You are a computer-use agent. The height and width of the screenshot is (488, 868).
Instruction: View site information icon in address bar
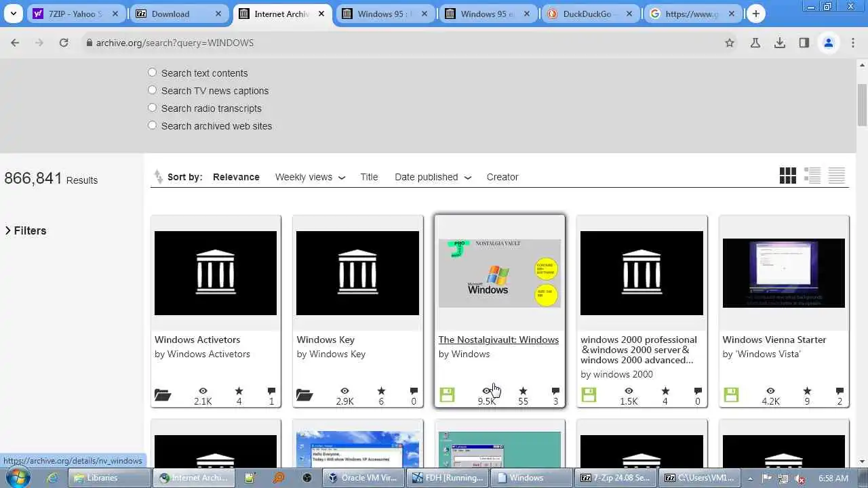pyautogui.click(x=88, y=43)
